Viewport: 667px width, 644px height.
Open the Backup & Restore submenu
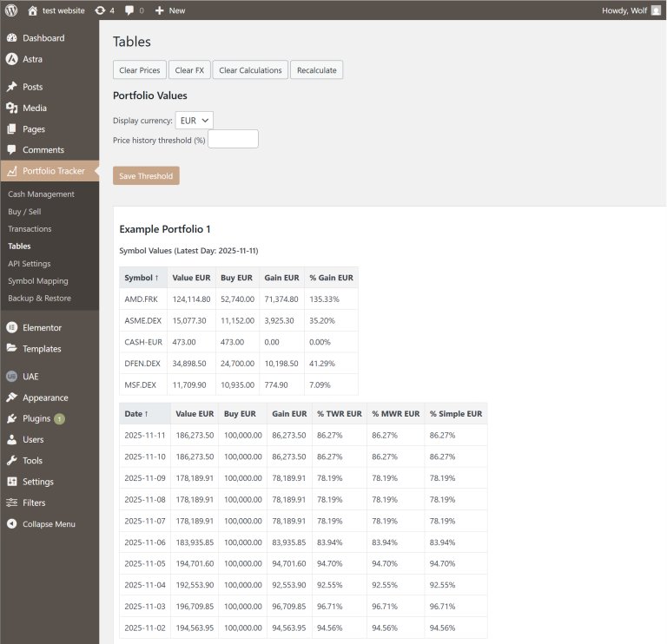(39, 299)
